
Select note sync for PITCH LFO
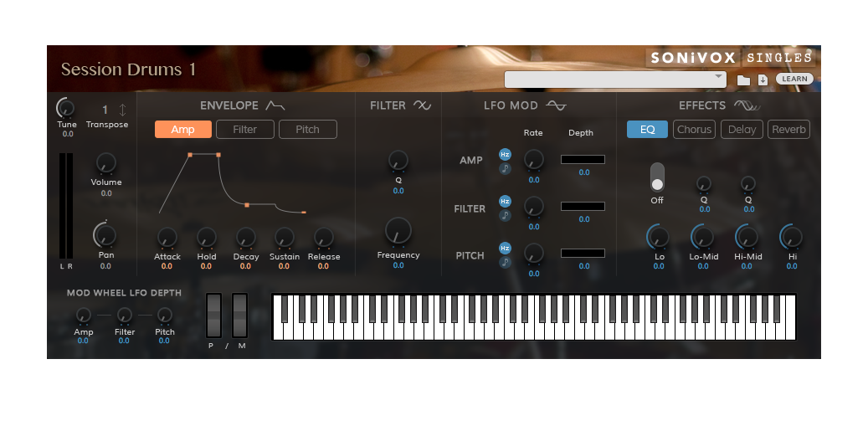pyautogui.click(x=505, y=262)
